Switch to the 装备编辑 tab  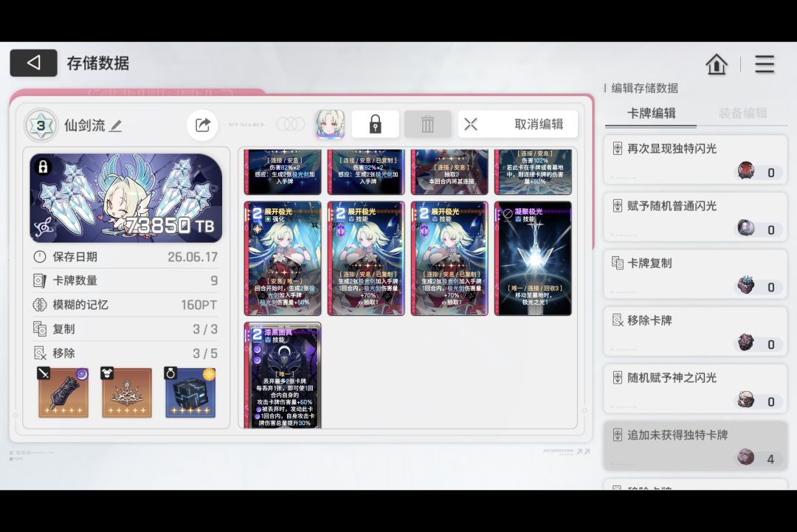tap(742, 113)
